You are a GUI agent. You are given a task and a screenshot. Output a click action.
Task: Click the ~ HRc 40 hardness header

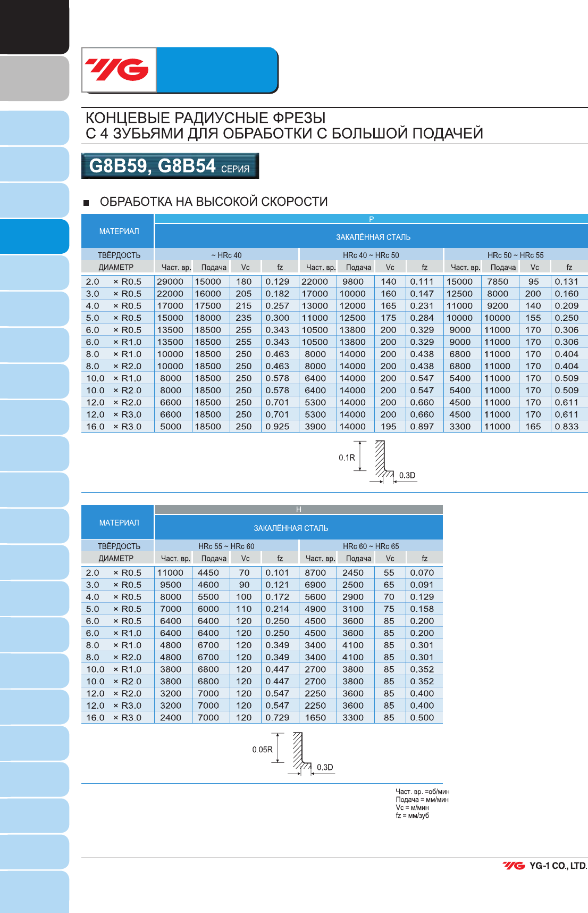pyautogui.click(x=226, y=255)
